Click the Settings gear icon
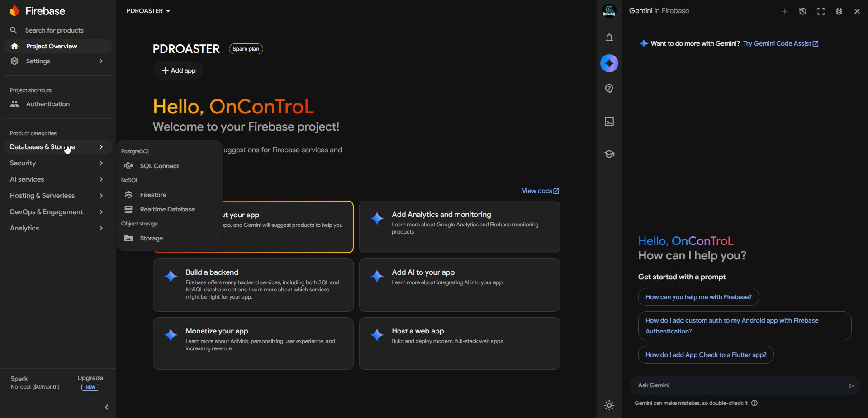This screenshot has height=418, width=868. pyautogui.click(x=14, y=61)
